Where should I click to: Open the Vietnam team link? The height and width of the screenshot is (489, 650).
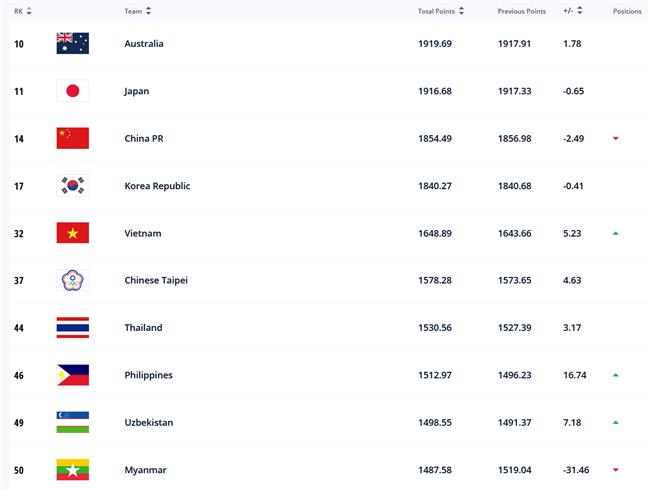tap(142, 233)
